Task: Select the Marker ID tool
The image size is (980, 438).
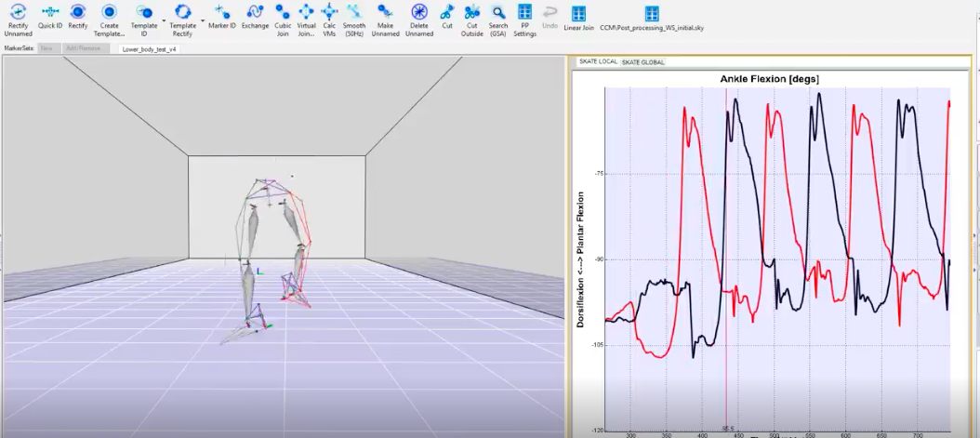Action: (222, 18)
